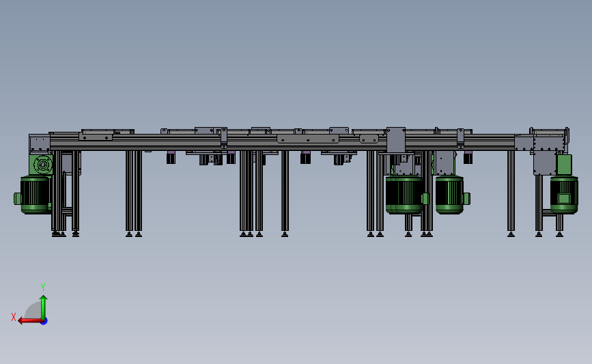Select the green motor at the far right end
Image resolution: width=592 pixels, height=364 pixels.
(564, 195)
